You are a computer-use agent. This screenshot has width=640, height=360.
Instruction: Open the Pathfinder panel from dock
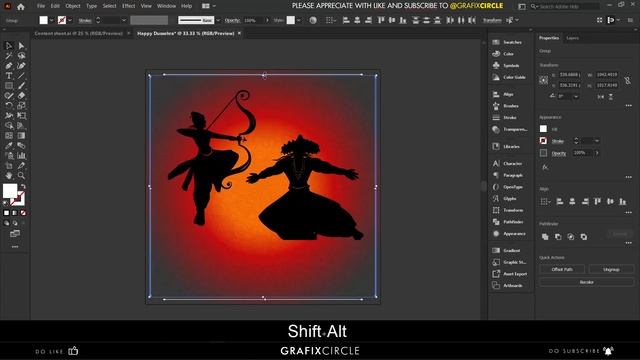(x=508, y=222)
